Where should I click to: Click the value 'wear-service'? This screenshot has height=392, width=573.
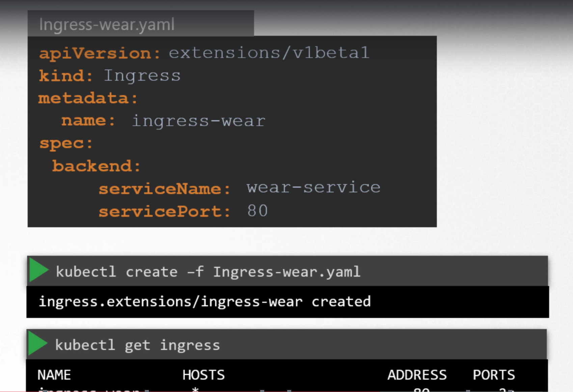[313, 187]
